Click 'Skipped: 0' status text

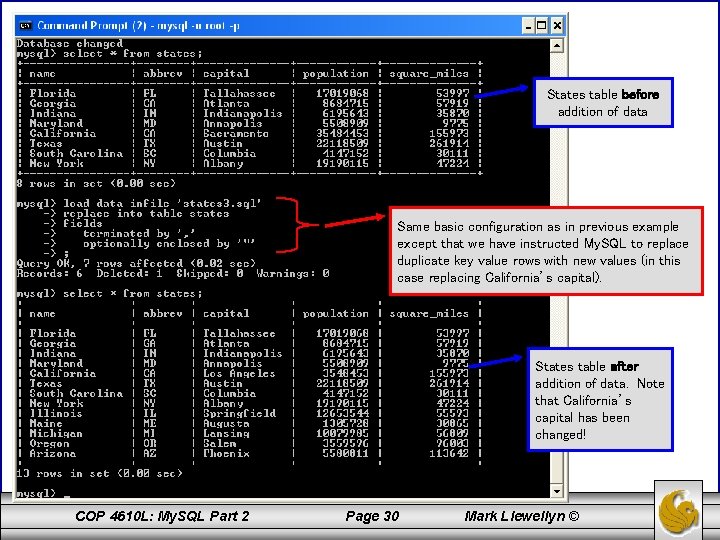click(209, 274)
